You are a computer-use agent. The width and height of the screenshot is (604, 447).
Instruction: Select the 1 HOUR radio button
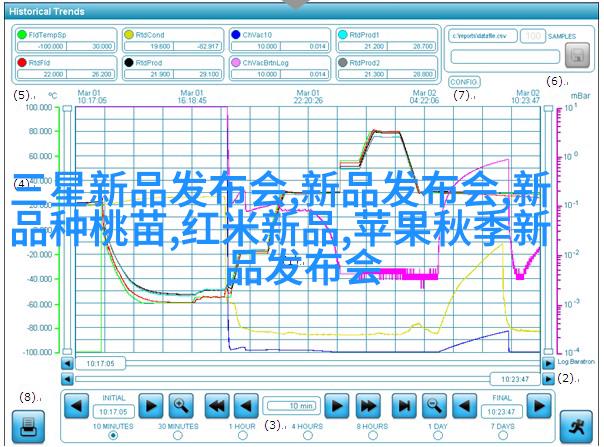coord(242,435)
